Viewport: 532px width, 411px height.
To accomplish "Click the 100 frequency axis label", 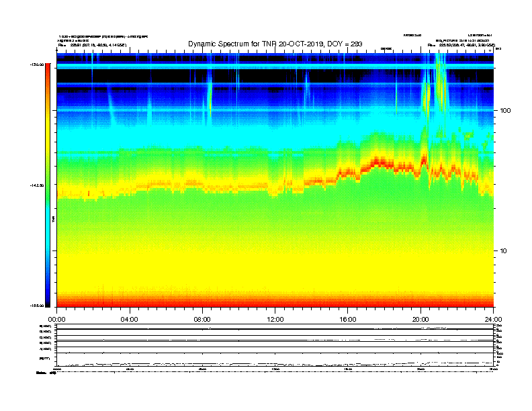I will (505, 111).
